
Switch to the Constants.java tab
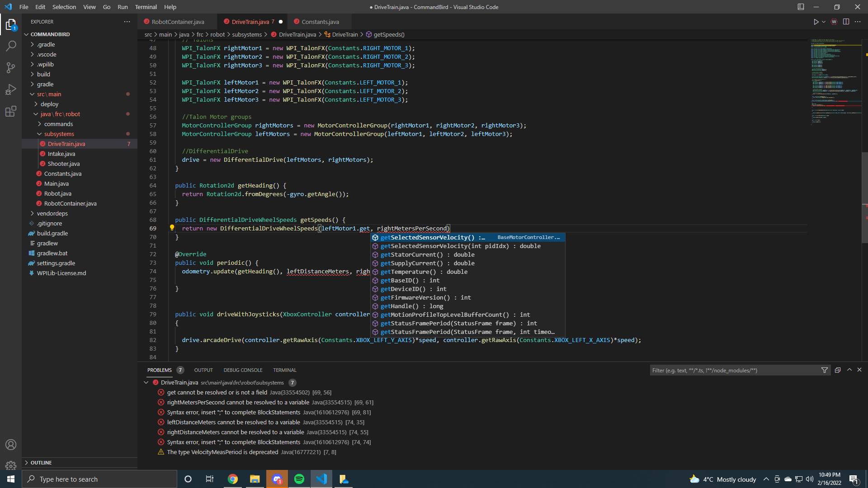(x=319, y=21)
